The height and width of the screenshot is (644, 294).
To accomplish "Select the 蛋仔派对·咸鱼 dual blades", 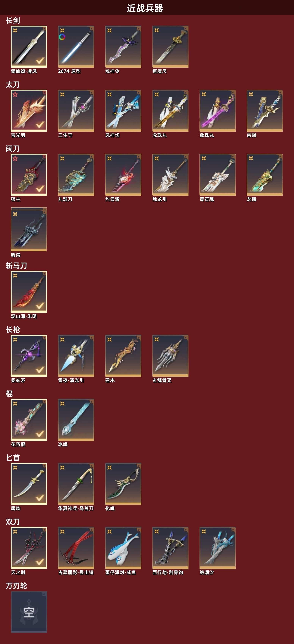I will click(123, 548).
